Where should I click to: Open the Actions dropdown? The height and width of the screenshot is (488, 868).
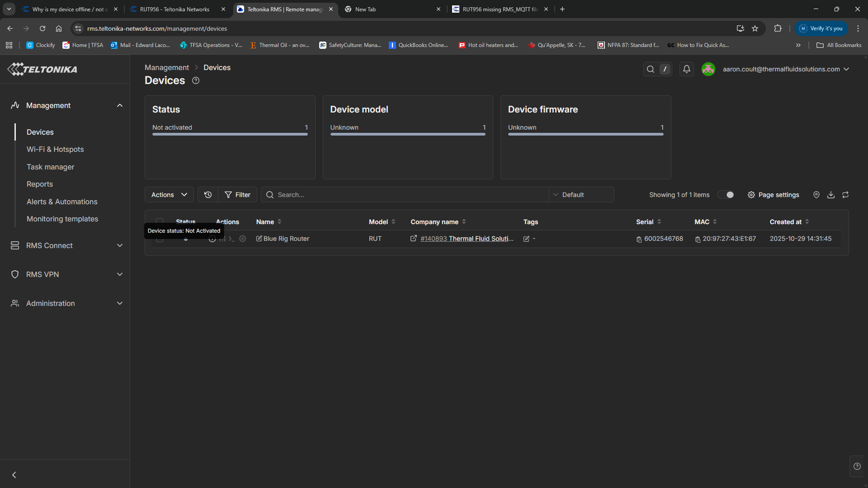(169, 195)
